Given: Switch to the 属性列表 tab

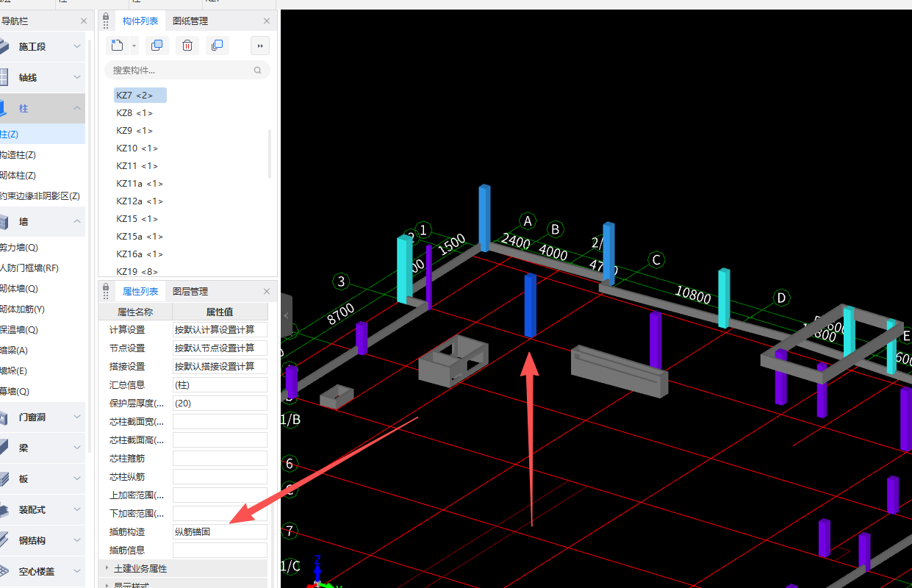Looking at the screenshot, I should (140, 292).
